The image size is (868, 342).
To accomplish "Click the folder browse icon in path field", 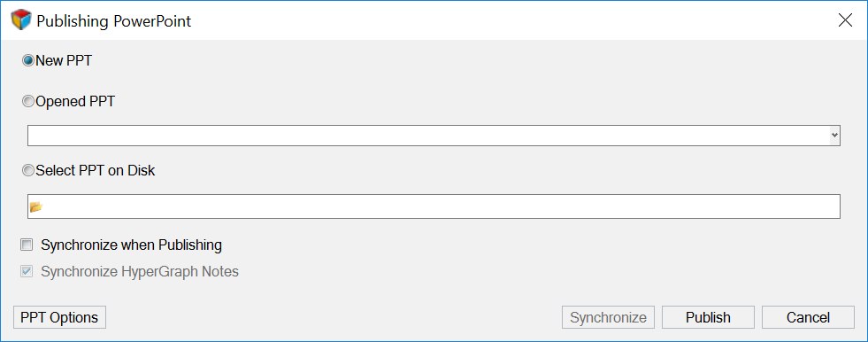I will click(36, 206).
